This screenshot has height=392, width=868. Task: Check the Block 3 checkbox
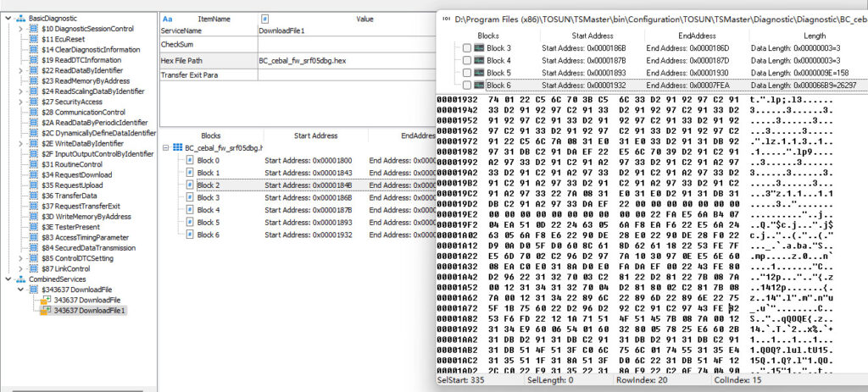tap(467, 48)
